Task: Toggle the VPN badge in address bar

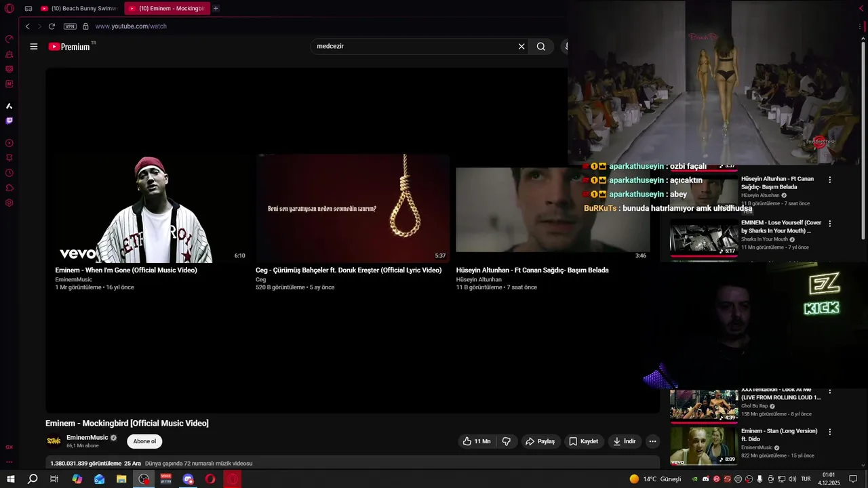Action: tap(70, 26)
